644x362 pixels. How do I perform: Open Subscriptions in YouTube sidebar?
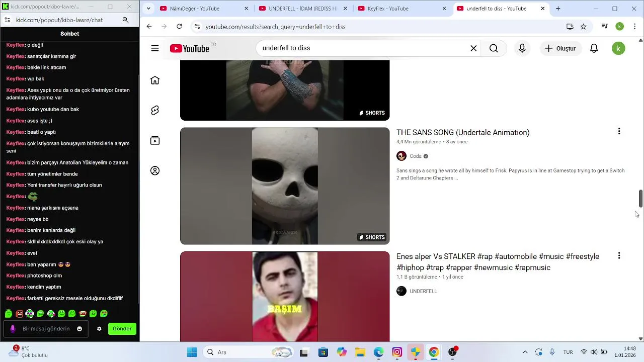[x=155, y=141]
